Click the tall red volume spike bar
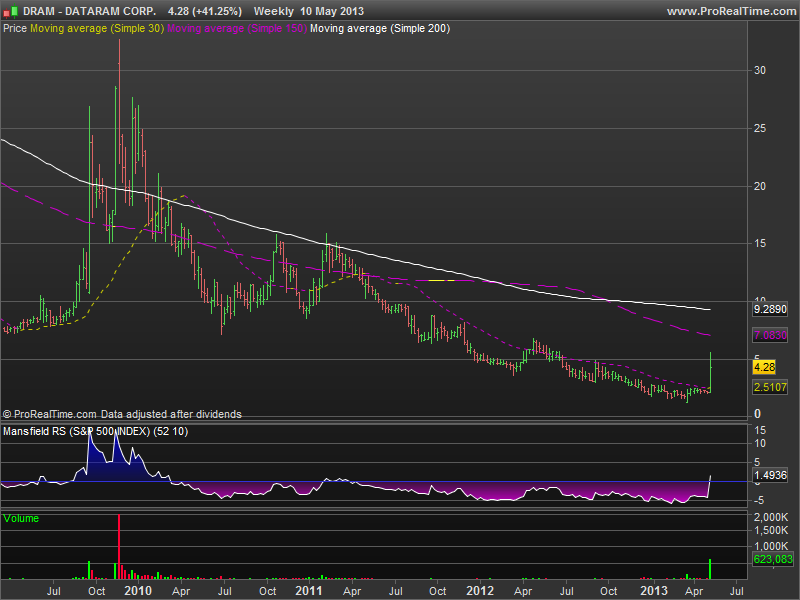The width and height of the screenshot is (800, 600). [119, 546]
